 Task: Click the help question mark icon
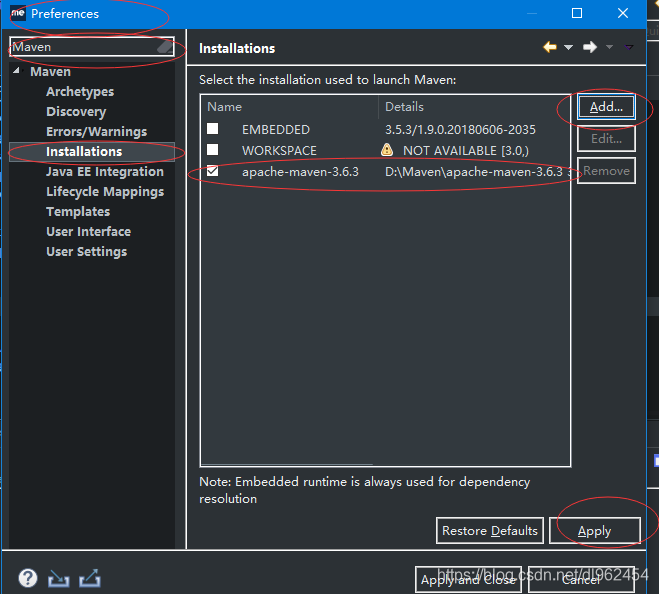coord(28,578)
